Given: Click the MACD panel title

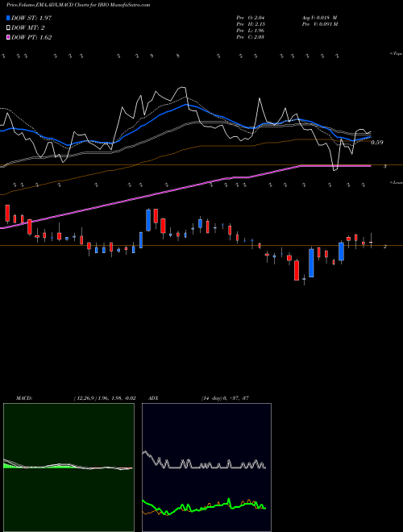Looking at the screenshot, I should (24, 398).
